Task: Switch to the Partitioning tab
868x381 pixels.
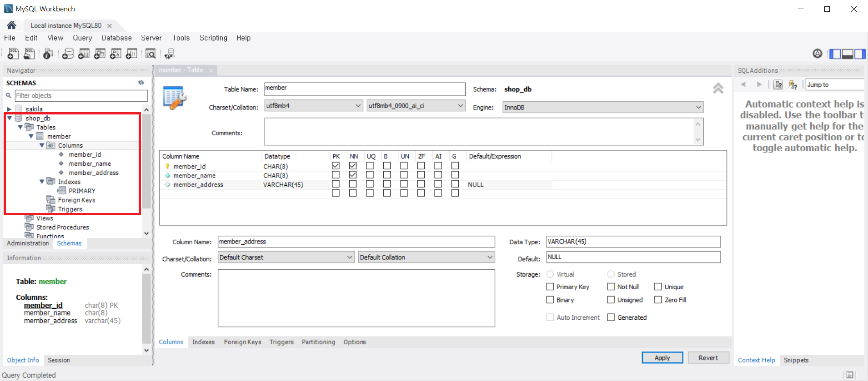Action: click(x=318, y=342)
